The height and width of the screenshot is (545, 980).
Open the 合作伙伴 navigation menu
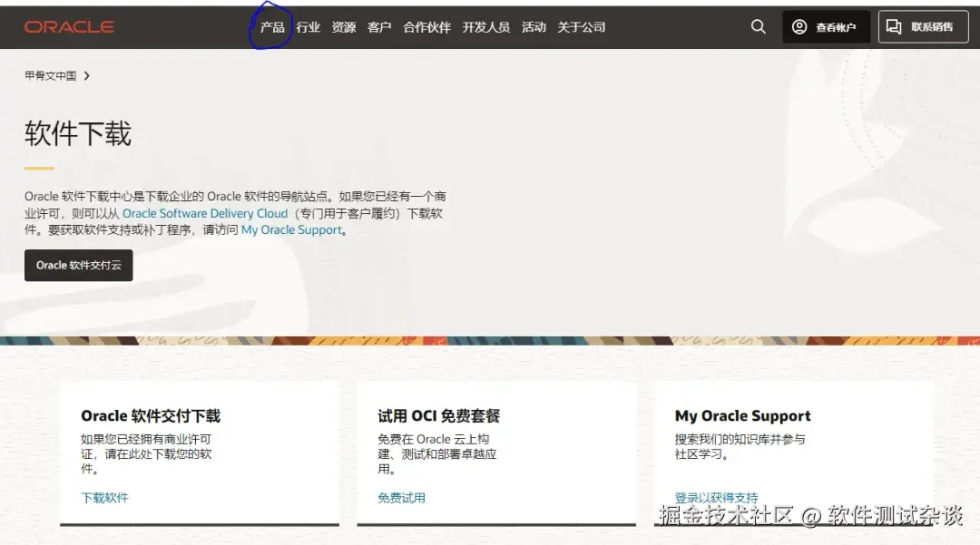pyautogui.click(x=426, y=27)
